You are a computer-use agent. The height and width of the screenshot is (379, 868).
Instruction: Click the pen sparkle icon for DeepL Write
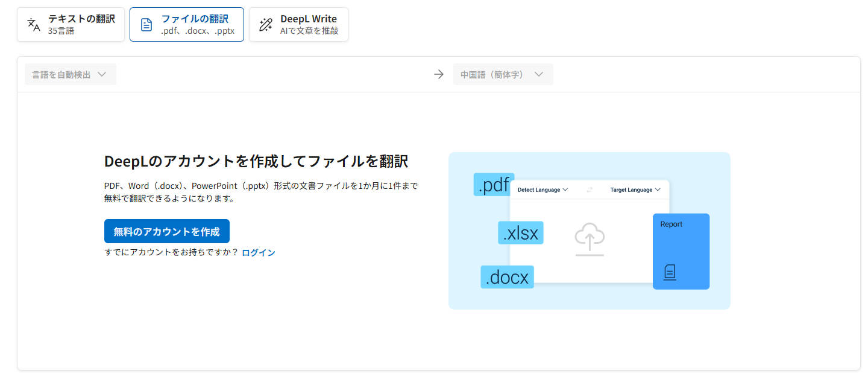(265, 24)
